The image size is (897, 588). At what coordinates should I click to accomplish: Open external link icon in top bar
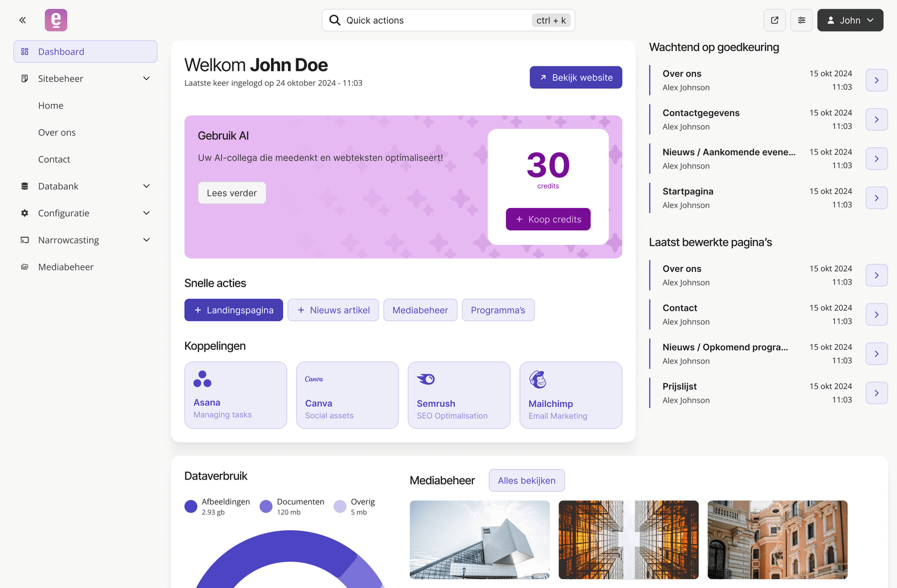[774, 20]
